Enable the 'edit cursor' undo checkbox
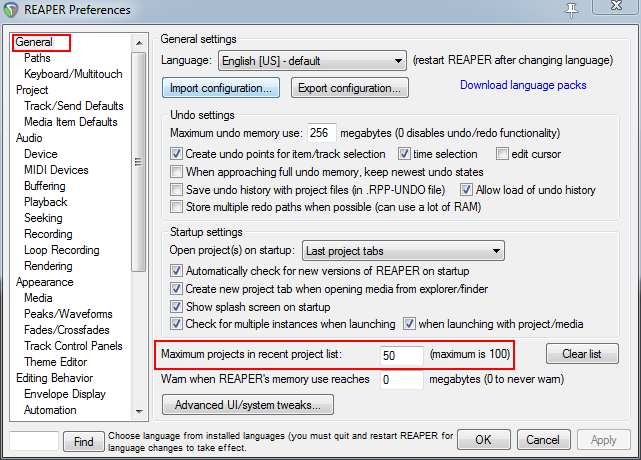 503,154
